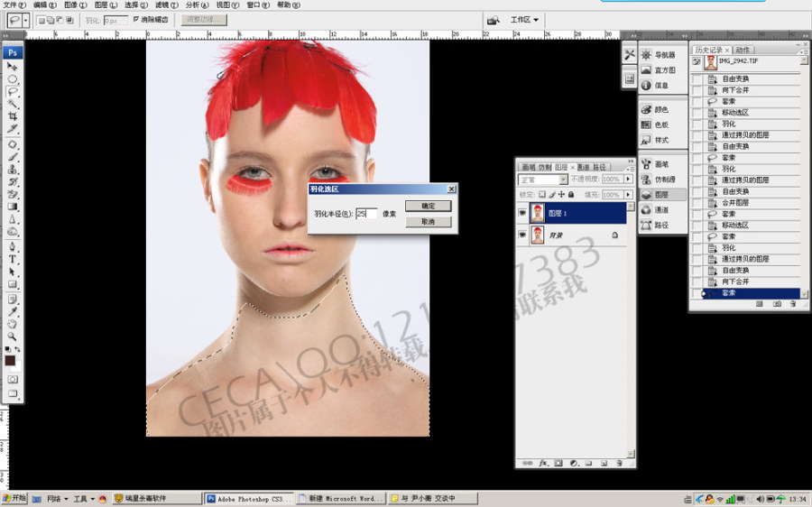The width and height of the screenshot is (812, 507).
Task: Click the foreground color swatch
Action: pyautogui.click(x=10, y=361)
